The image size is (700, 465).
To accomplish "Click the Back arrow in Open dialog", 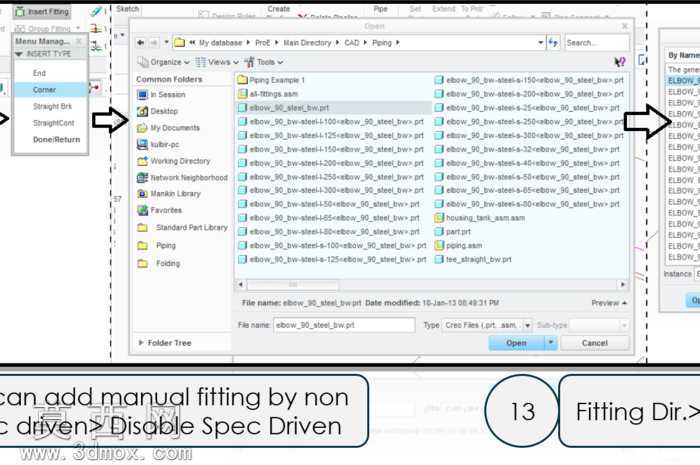I will 141,43.
